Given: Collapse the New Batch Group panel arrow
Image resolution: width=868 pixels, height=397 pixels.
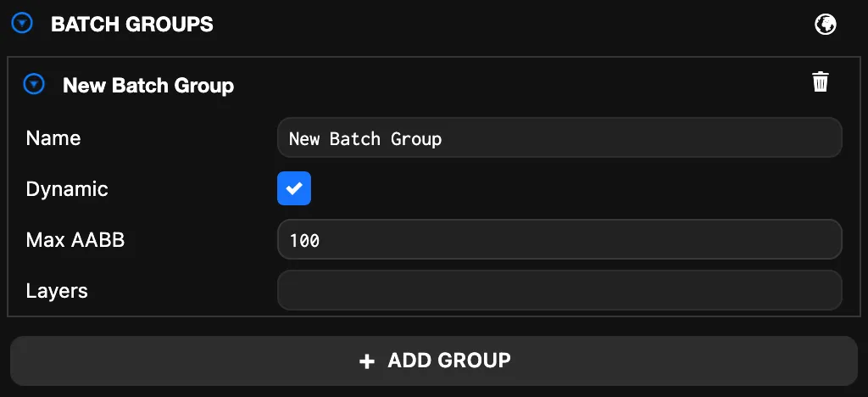Looking at the screenshot, I should 34,84.
